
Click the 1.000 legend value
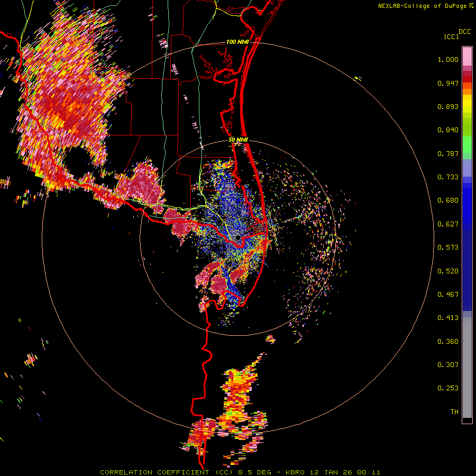point(448,59)
